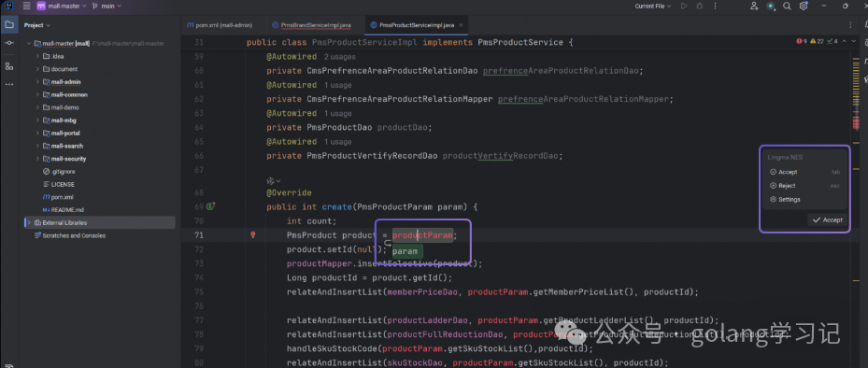
Task: Click the implements gutter icon on line 69
Action: (x=210, y=206)
